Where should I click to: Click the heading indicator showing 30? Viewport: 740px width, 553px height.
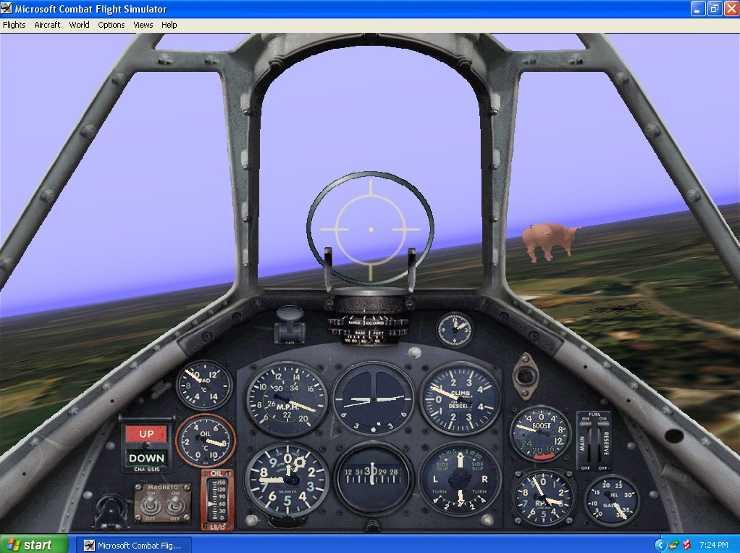(373, 478)
